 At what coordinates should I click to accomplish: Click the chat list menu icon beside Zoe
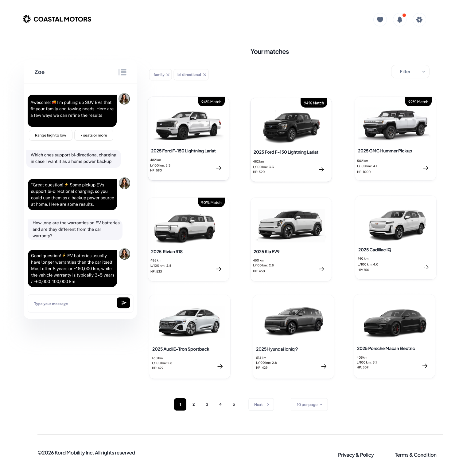(122, 72)
